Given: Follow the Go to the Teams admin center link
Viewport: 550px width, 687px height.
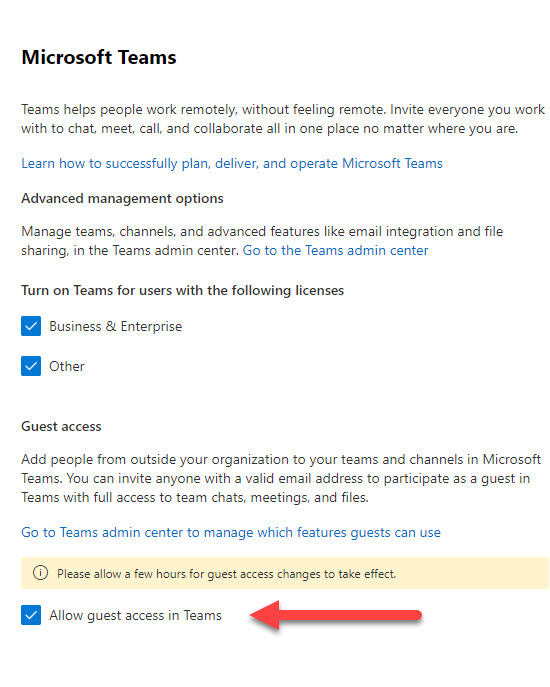Looking at the screenshot, I should (x=335, y=250).
